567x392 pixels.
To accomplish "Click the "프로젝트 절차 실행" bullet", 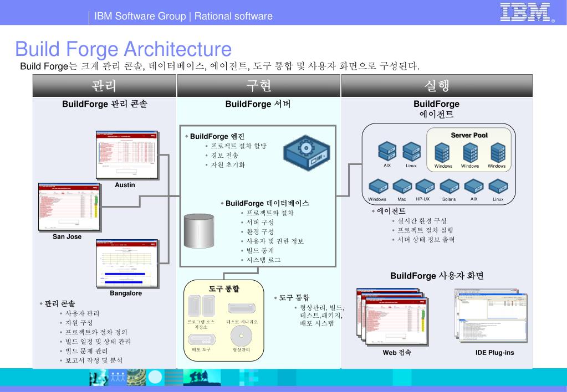I will (425, 230).
